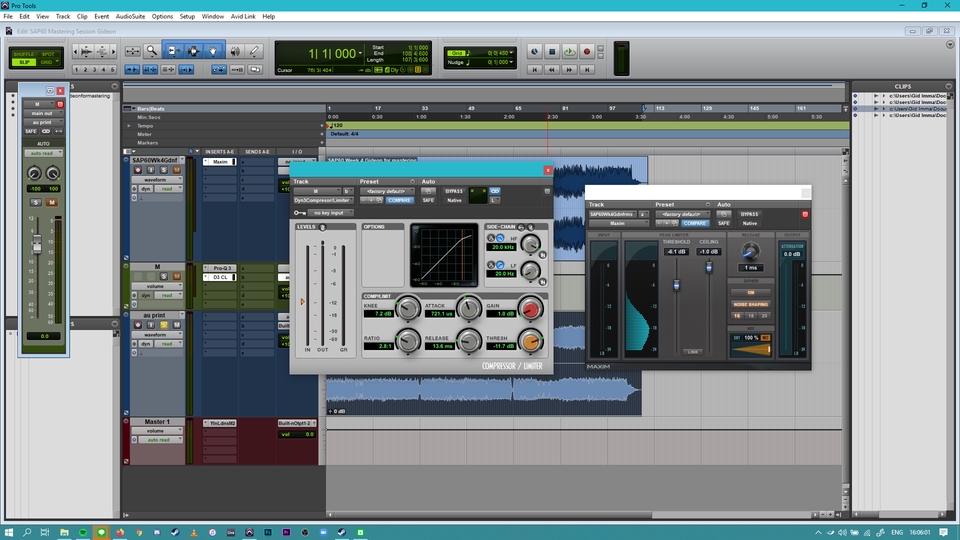Click the Maxim insert on SAP60Wk4Gdnf track
The width and height of the screenshot is (960, 540).
[220, 162]
